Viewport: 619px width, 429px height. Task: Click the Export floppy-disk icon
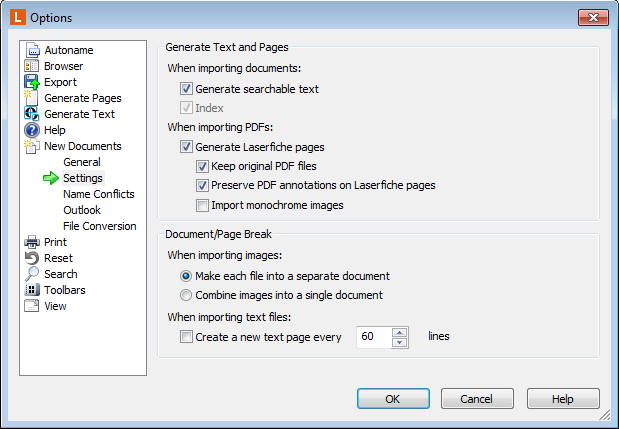coord(32,82)
